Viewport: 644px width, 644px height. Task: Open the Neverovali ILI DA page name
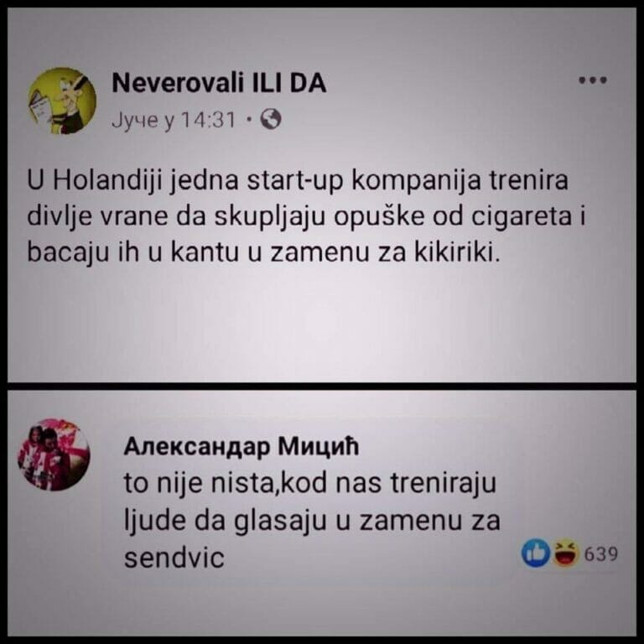219,83
